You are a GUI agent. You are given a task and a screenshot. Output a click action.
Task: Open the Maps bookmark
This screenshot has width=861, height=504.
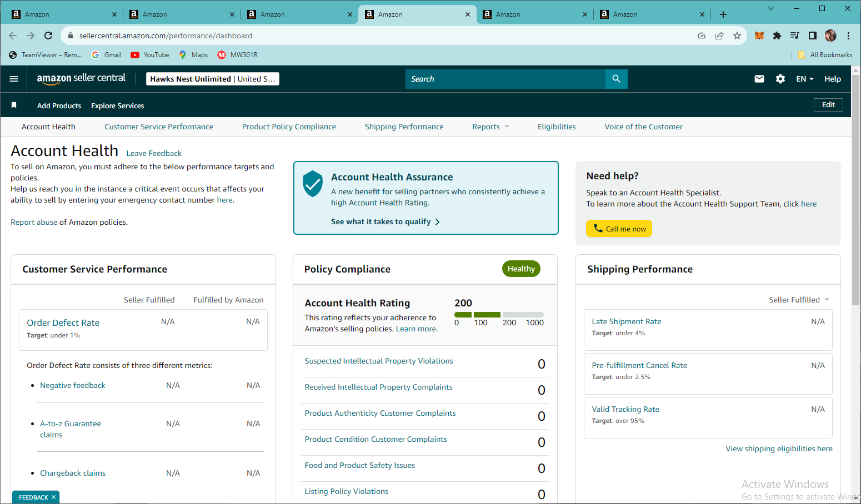(x=193, y=55)
